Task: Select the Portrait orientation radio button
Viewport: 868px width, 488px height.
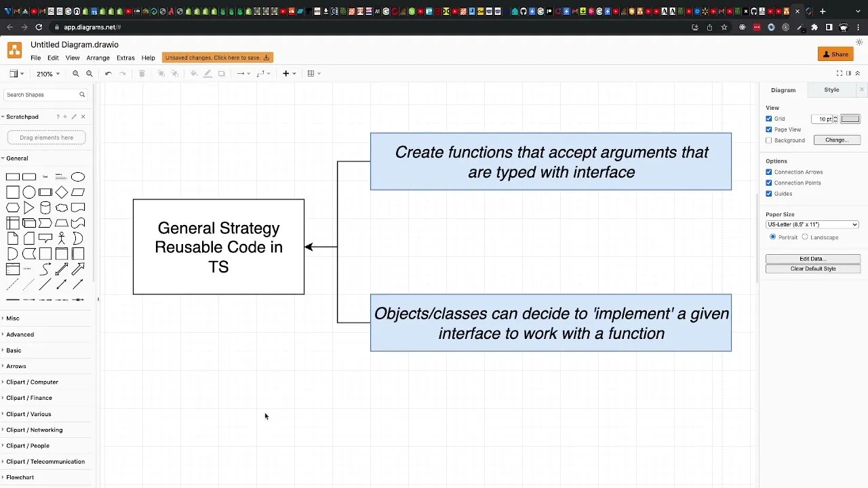Action: pos(773,237)
